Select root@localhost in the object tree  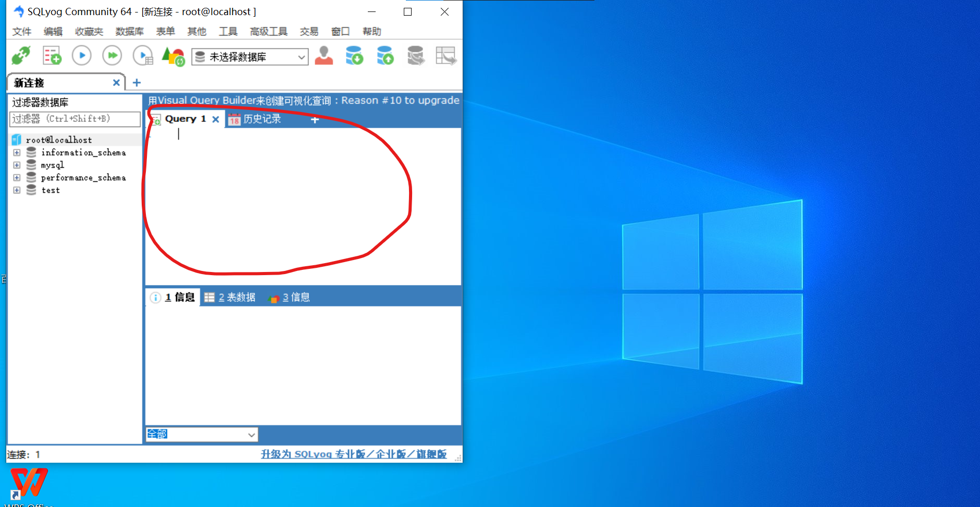coord(59,140)
